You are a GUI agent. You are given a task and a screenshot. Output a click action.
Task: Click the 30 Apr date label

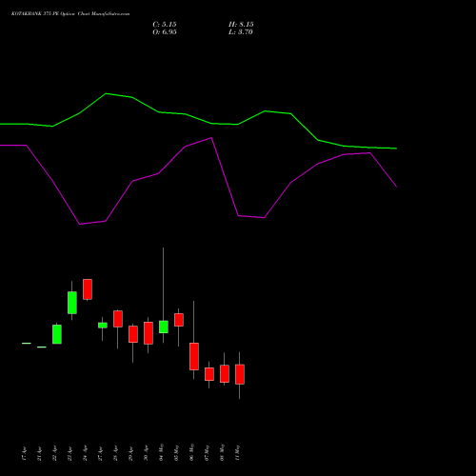pos(147,453)
